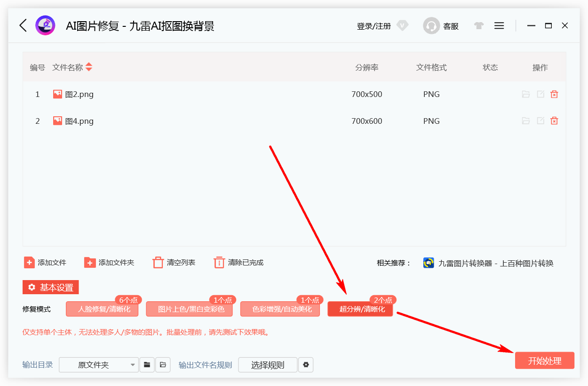This screenshot has width=588, height=386.
Task: Click image icon beside 图4.png
Action: pyautogui.click(x=57, y=121)
